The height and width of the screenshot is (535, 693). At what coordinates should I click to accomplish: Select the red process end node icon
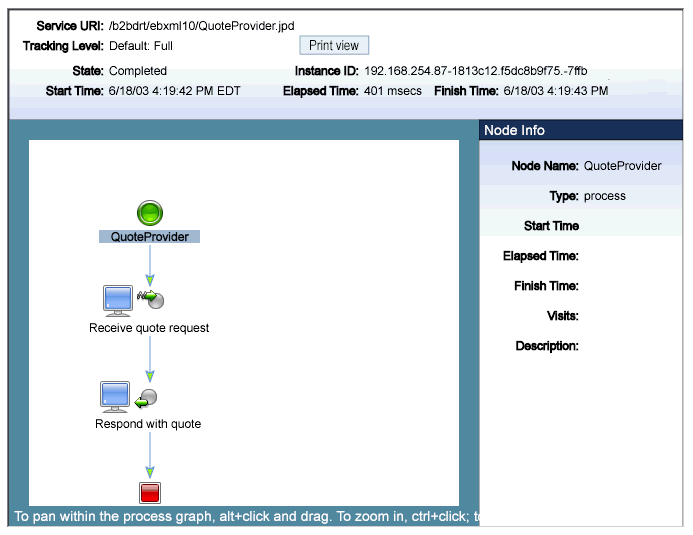coord(150,493)
